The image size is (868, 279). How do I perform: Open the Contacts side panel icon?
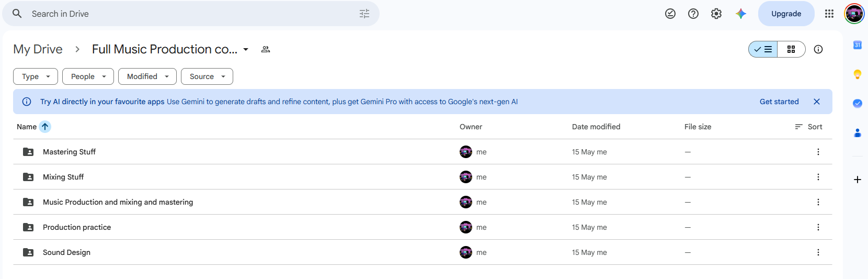tap(858, 133)
